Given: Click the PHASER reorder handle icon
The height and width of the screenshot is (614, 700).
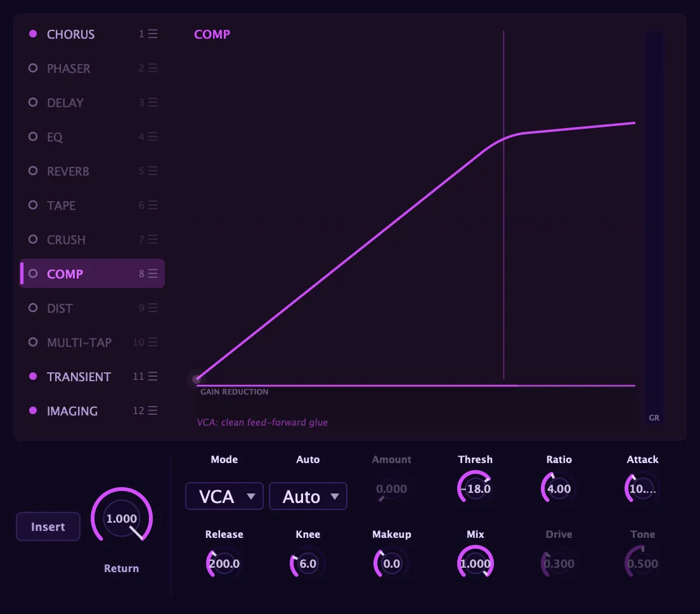Looking at the screenshot, I should click(153, 69).
